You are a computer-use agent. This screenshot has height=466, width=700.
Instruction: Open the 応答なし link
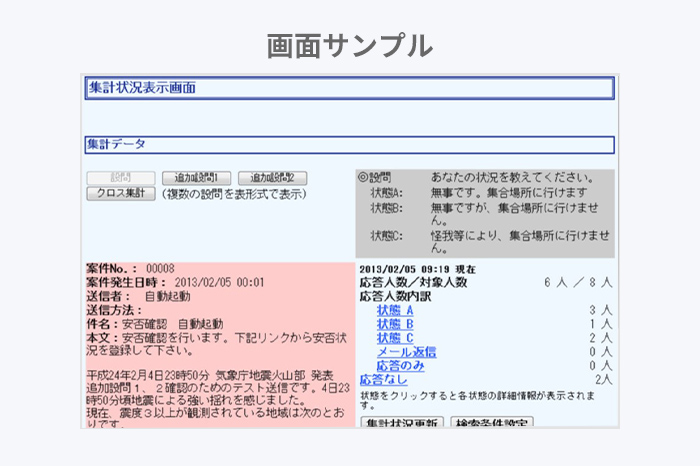pos(383,379)
